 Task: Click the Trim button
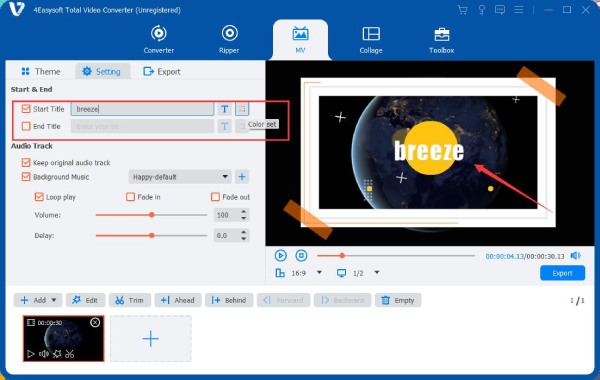click(130, 300)
